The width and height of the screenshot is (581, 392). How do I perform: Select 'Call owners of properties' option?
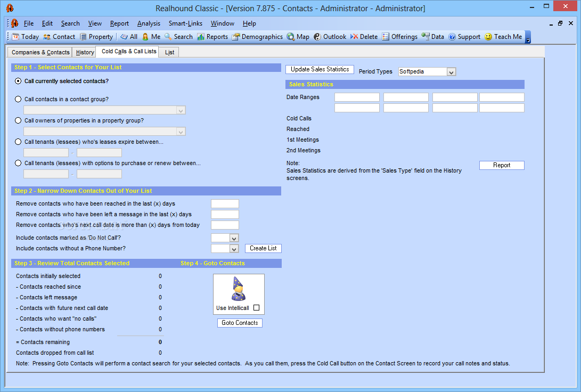click(x=18, y=120)
